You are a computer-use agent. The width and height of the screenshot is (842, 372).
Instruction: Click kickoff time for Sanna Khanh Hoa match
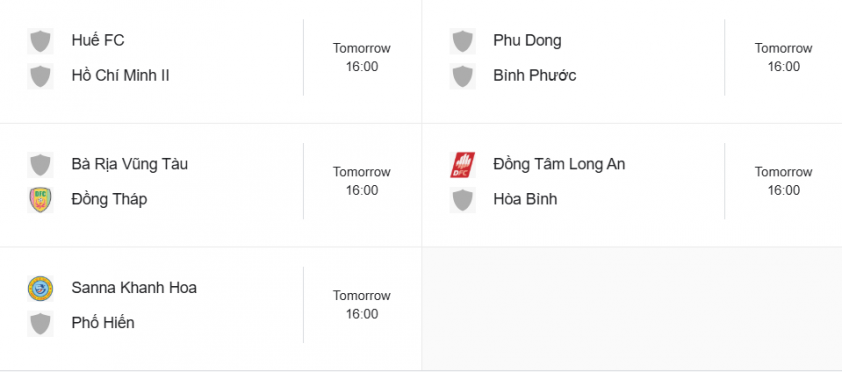point(362,305)
